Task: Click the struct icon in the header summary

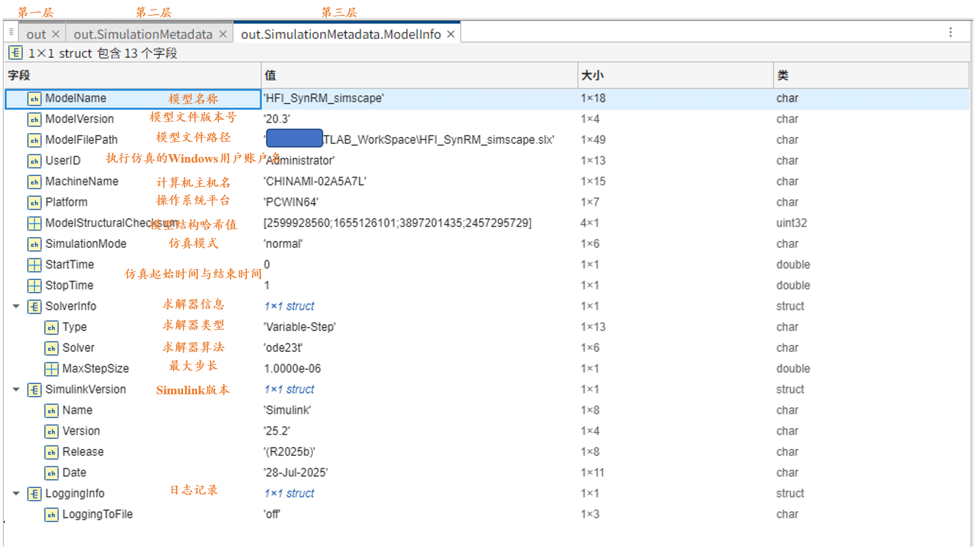Action: coord(16,53)
